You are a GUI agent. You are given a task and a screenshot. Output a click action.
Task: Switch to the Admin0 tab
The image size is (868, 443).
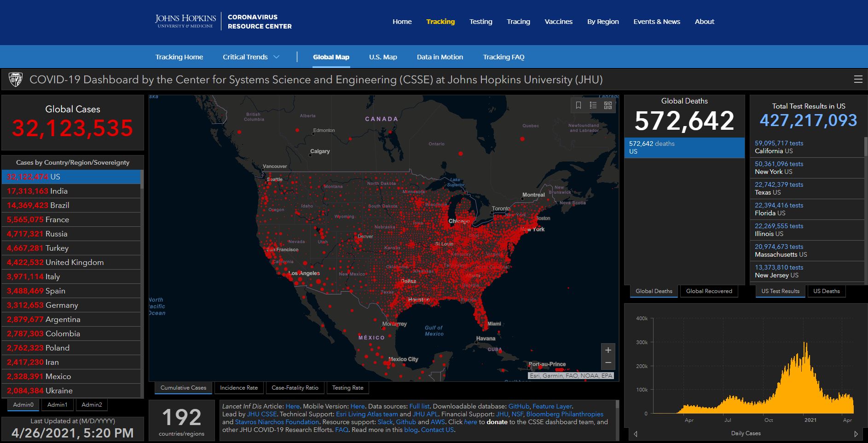[x=23, y=405]
